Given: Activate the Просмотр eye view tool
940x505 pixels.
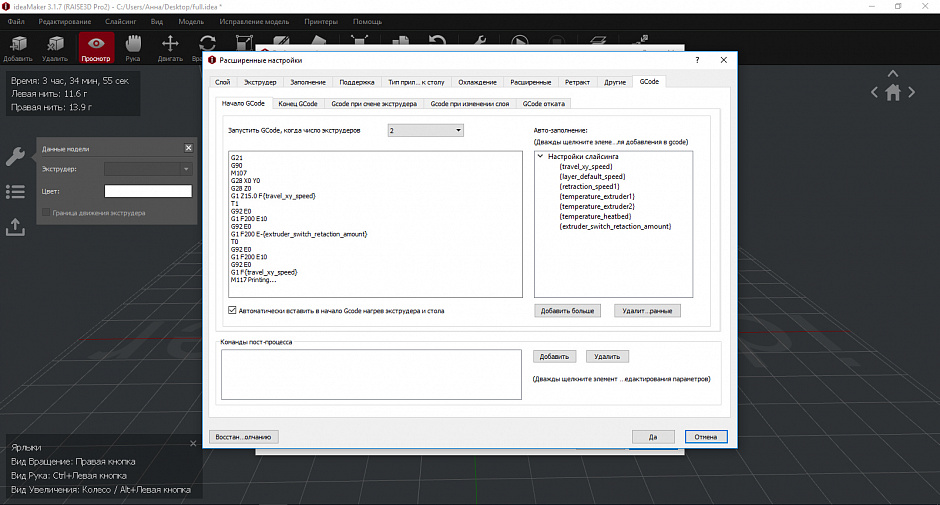Looking at the screenshot, I should [x=96, y=48].
